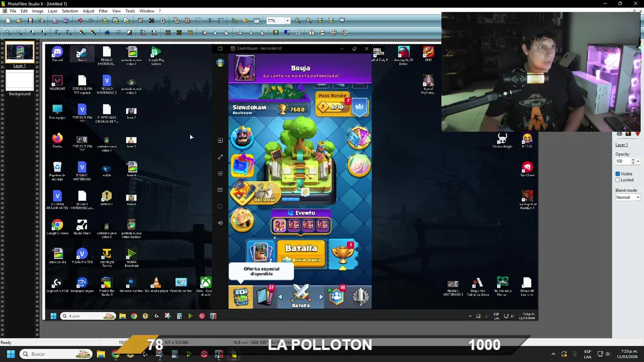Open the 77% zoom level dropdown

click(x=287, y=21)
